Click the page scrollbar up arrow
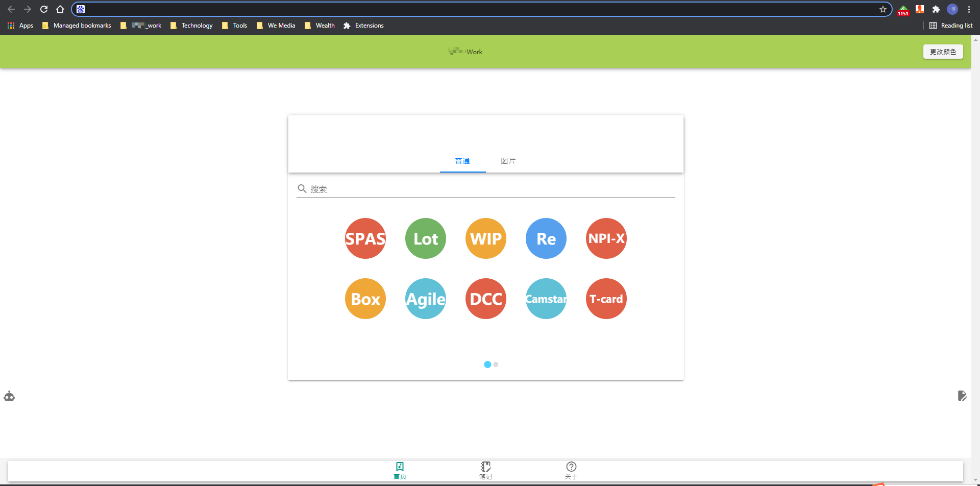The height and width of the screenshot is (486, 980). click(x=975, y=39)
